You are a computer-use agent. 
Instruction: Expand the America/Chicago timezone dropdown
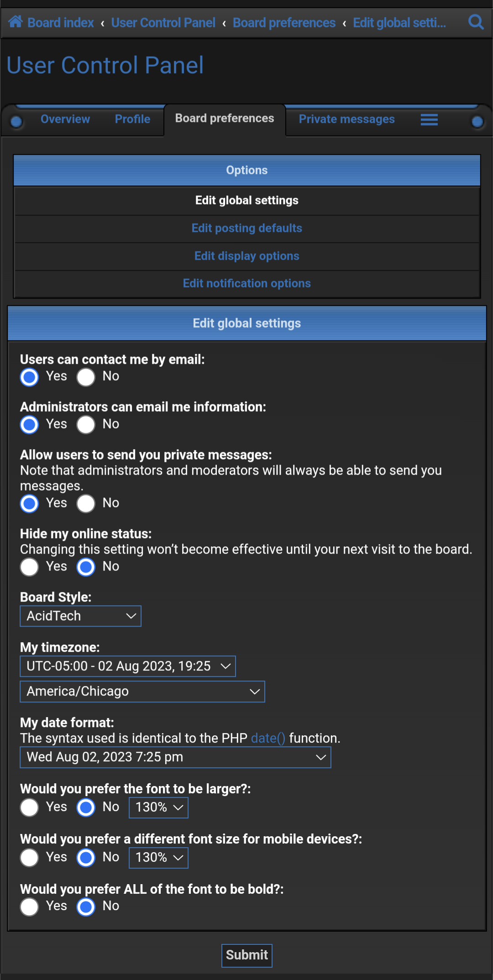click(x=142, y=692)
